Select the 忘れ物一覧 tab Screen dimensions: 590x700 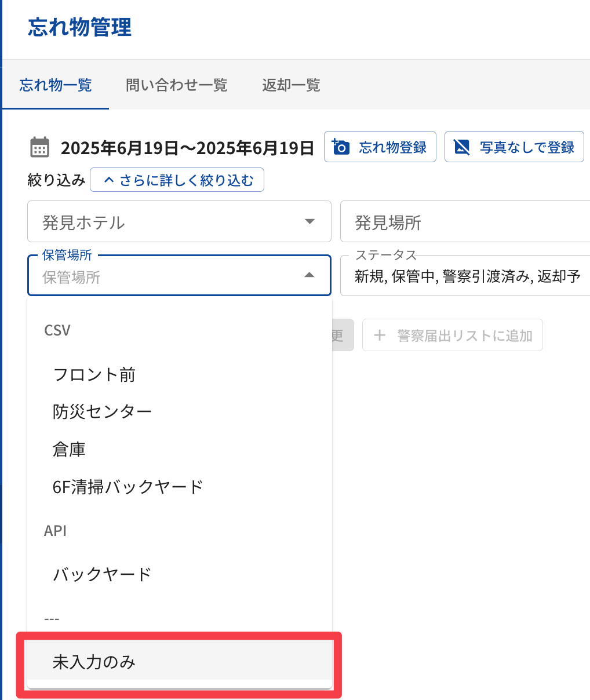pos(56,85)
